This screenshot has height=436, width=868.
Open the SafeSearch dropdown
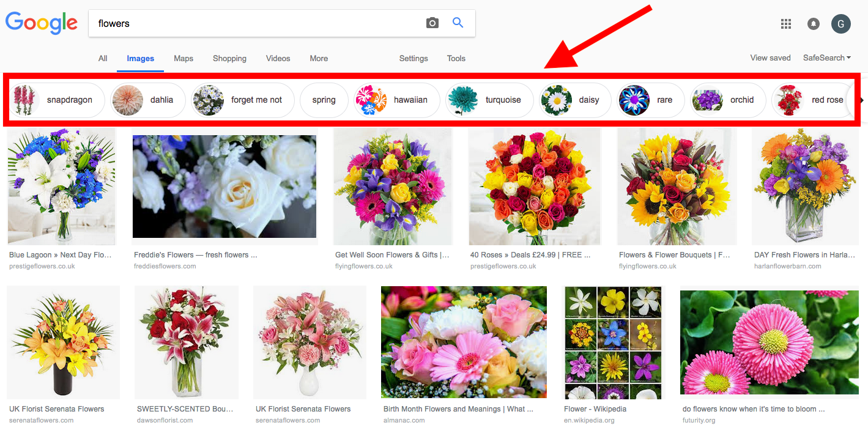(826, 57)
